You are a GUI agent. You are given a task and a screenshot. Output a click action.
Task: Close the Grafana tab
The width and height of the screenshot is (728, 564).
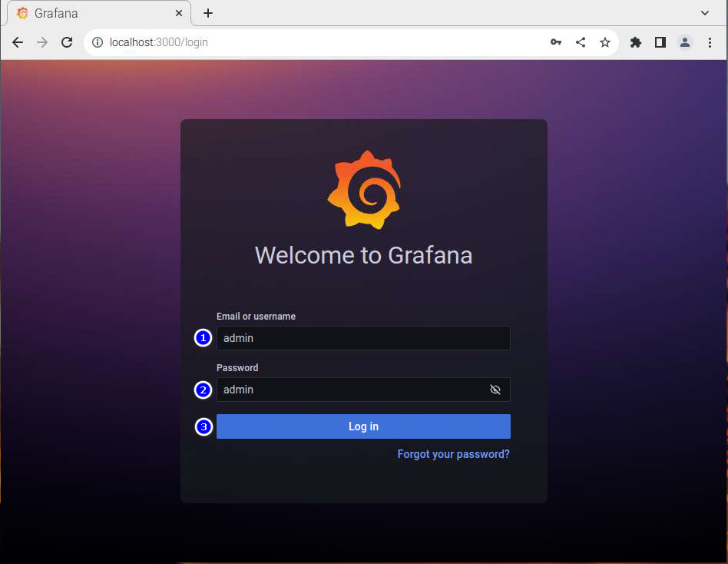179,13
